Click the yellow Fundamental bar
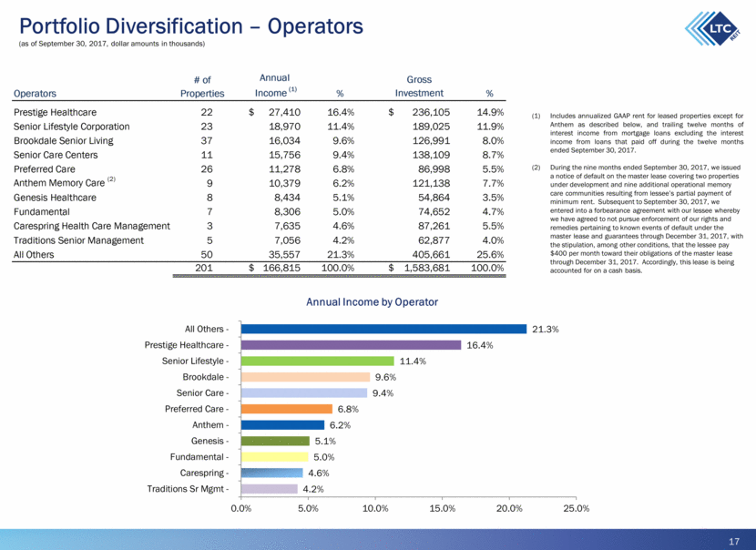This screenshot has width=756, height=550. tap(275, 457)
